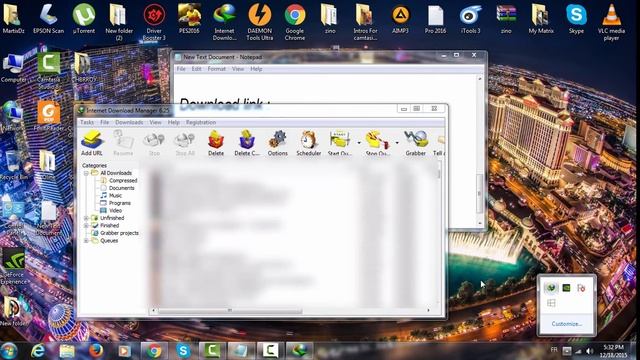Open the View menu in IDM
Image resolution: width=640 pixels, height=360 pixels.
tap(155, 122)
